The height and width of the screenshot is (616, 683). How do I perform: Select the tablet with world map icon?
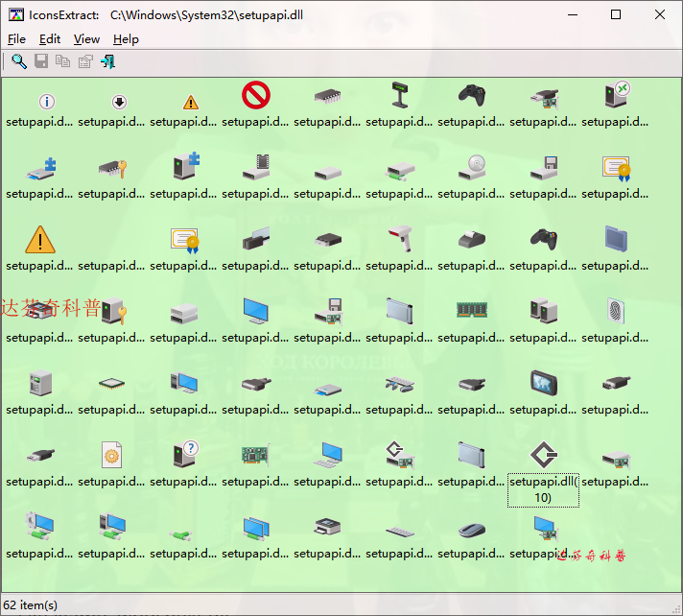point(544,383)
